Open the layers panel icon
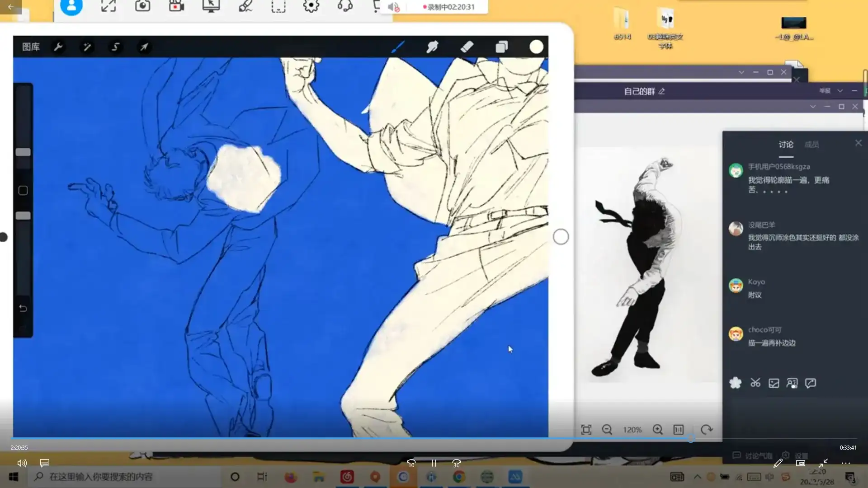868x488 pixels. click(x=501, y=47)
